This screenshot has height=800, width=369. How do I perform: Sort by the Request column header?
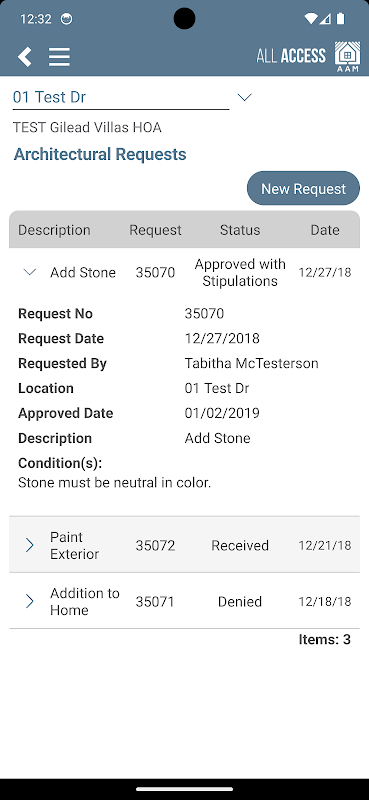coord(155,230)
